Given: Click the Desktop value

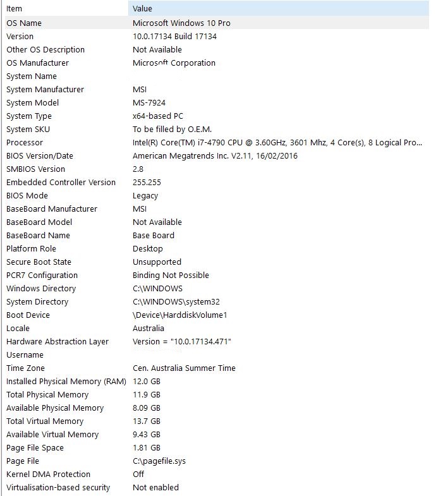Looking at the screenshot, I should click(148, 249).
